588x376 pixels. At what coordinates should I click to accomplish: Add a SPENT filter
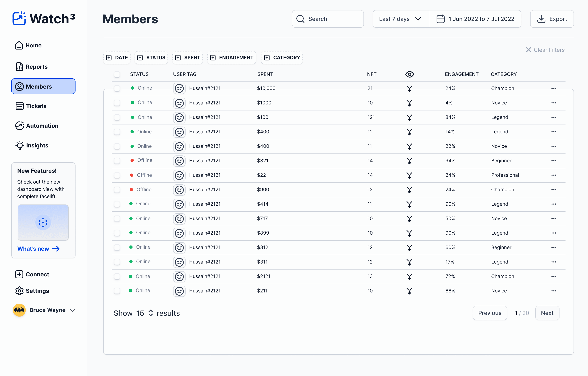[x=188, y=58]
